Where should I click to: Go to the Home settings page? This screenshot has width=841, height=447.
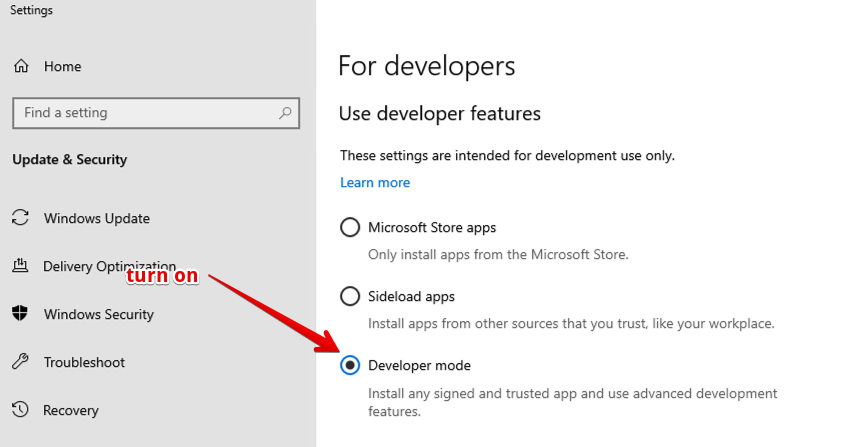(x=63, y=67)
